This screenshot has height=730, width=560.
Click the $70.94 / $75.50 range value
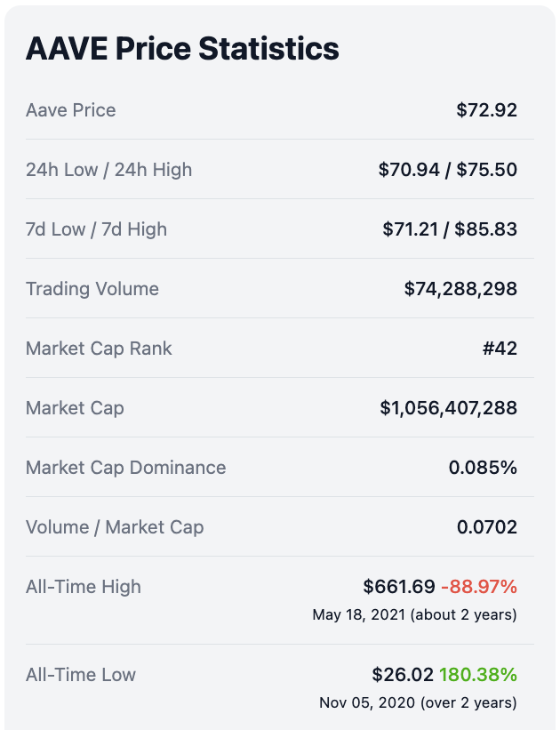447,170
